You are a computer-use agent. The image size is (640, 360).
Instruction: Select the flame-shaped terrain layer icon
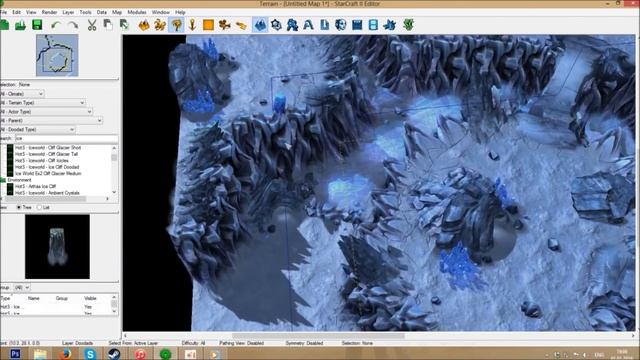(144, 25)
